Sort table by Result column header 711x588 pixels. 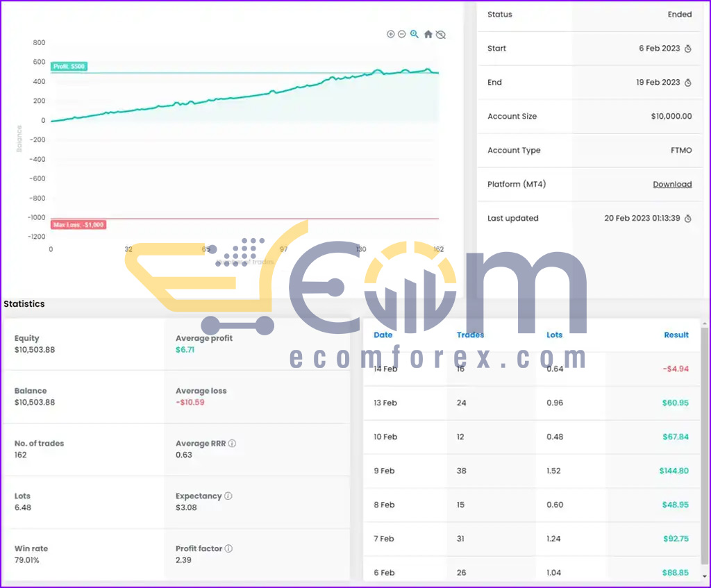click(x=676, y=335)
